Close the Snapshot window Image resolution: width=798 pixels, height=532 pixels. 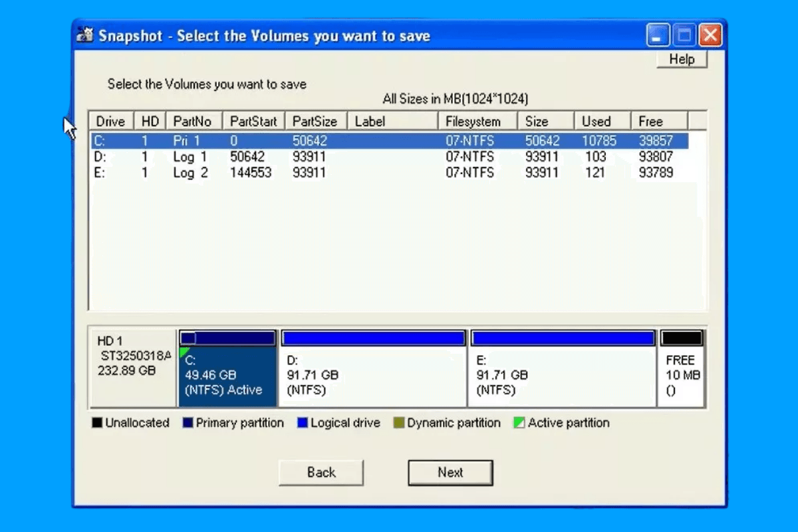[710, 35]
